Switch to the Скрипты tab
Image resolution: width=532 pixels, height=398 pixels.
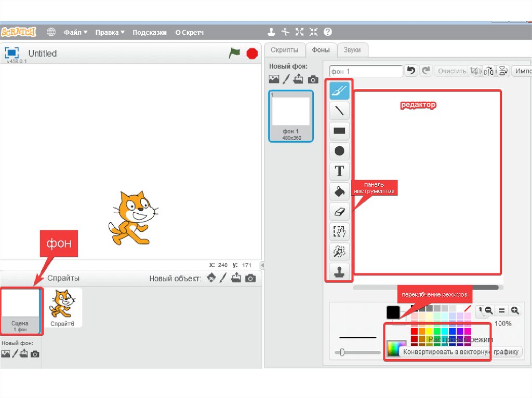coord(284,50)
